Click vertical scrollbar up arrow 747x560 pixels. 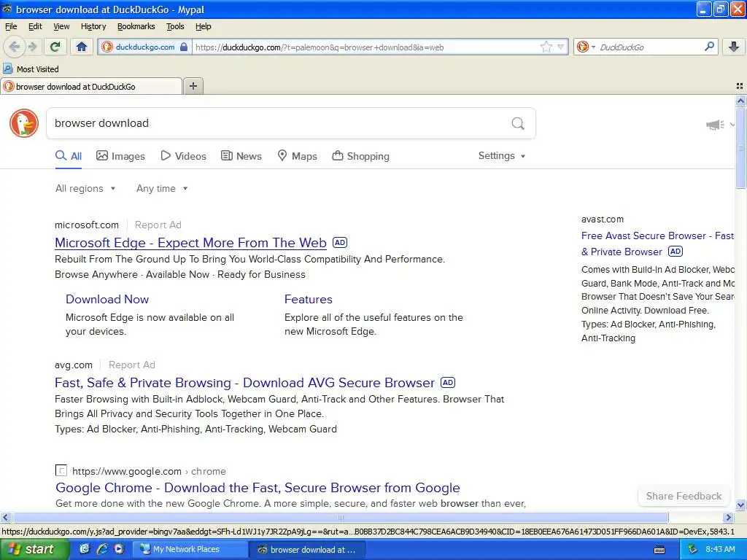[740, 101]
